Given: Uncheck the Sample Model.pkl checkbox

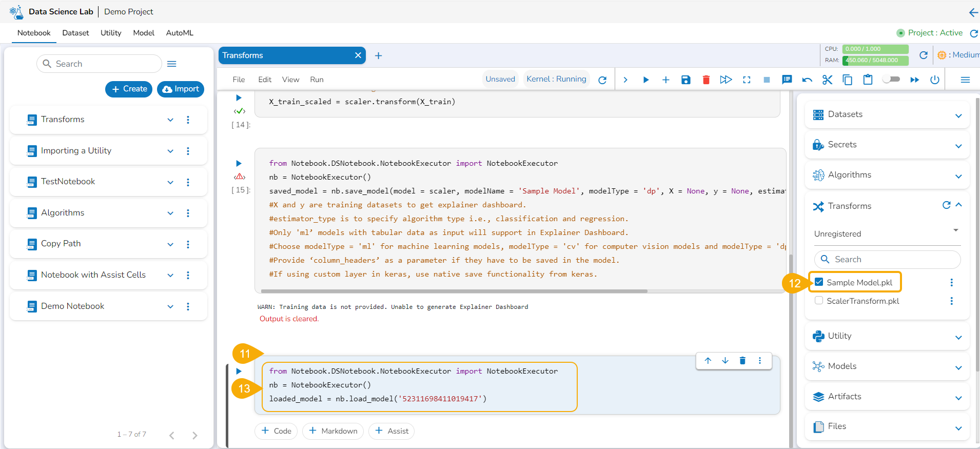Looking at the screenshot, I should pyautogui.click(x=819, y=282).
